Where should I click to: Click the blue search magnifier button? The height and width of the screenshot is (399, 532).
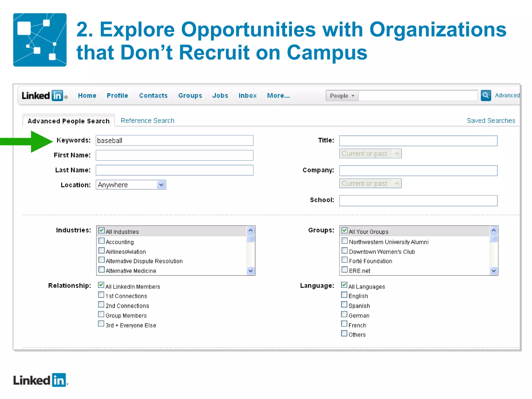click(486, 95)
